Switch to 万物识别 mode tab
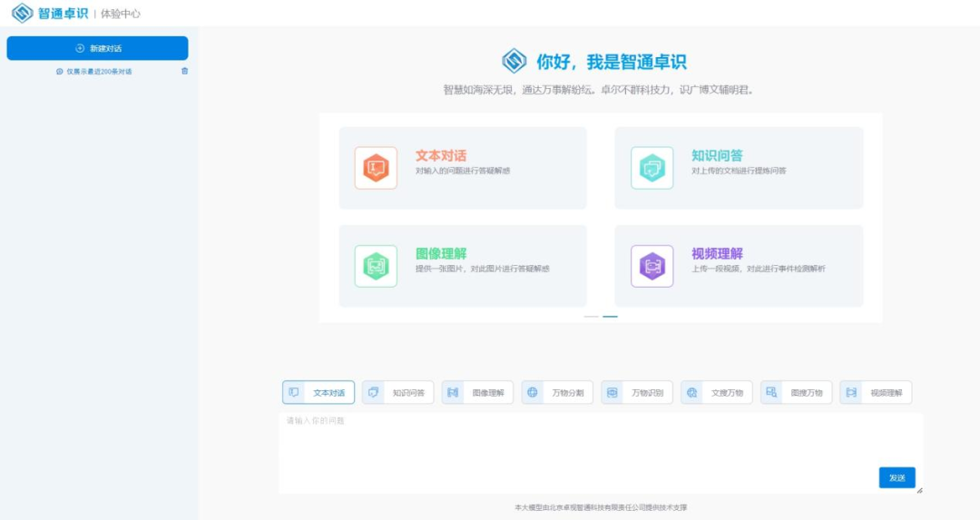The width and height of the screenshot is (980, 520). click(x=637, y=393)
